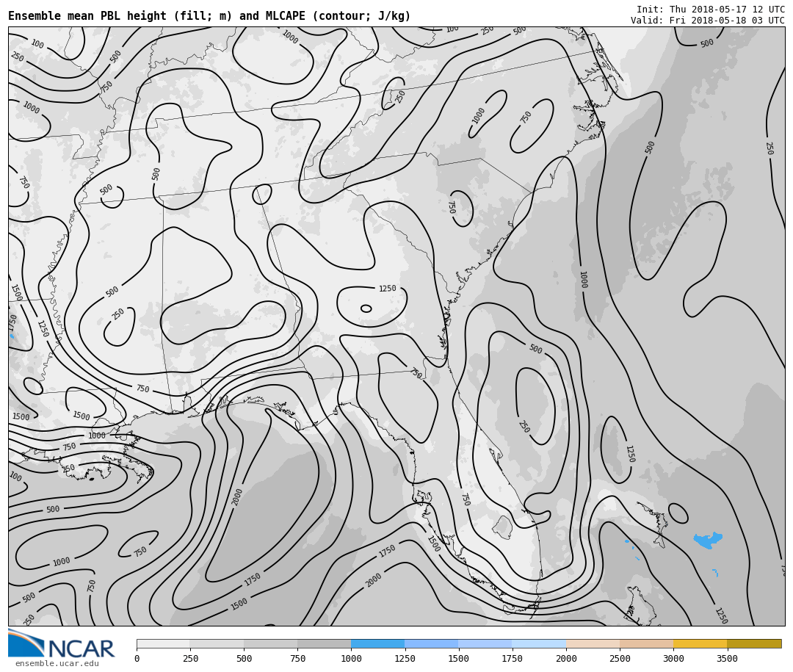Image resolution: width=793 pixels, height=672 pixels.
Task: Click the 1250 contour label over central Georgia
Action: [388, 289]
